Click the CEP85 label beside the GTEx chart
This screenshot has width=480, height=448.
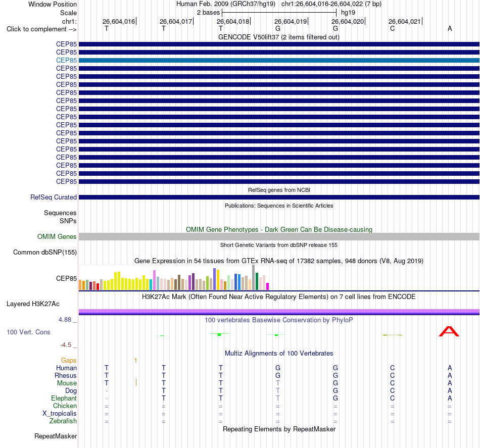[x=66, y=278]
